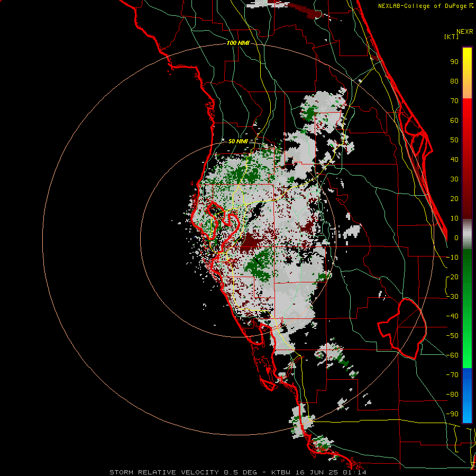Click the 50 value on velocity scale
Image resolution: width=476 pixels, height=476 pixels.
(454, 140)
